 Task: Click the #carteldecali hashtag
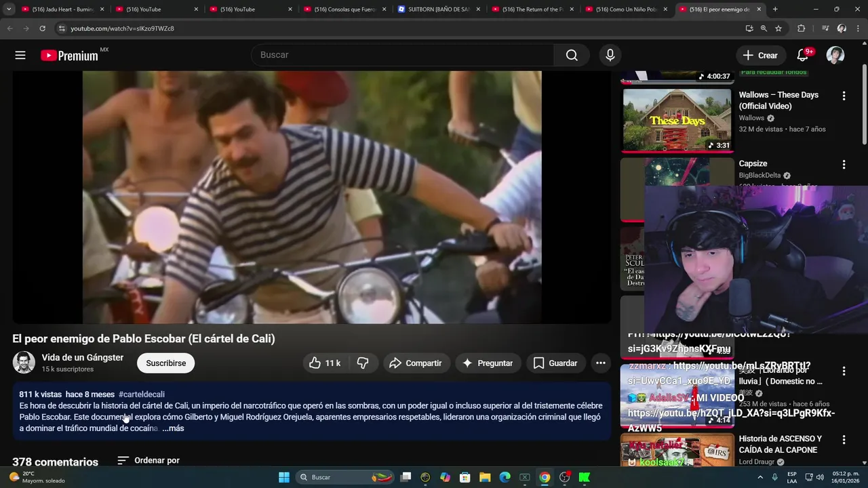coord(142,394)
